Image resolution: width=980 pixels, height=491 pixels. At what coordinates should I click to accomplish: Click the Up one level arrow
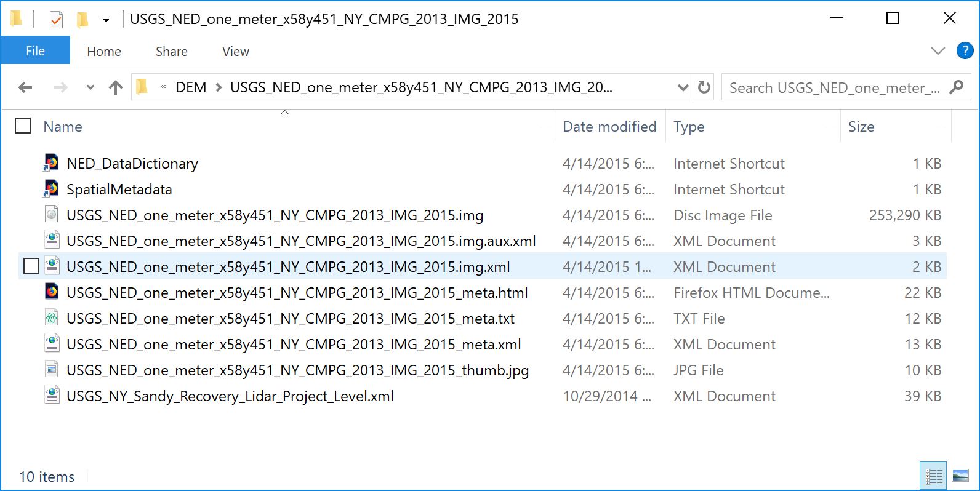point(115,88)
